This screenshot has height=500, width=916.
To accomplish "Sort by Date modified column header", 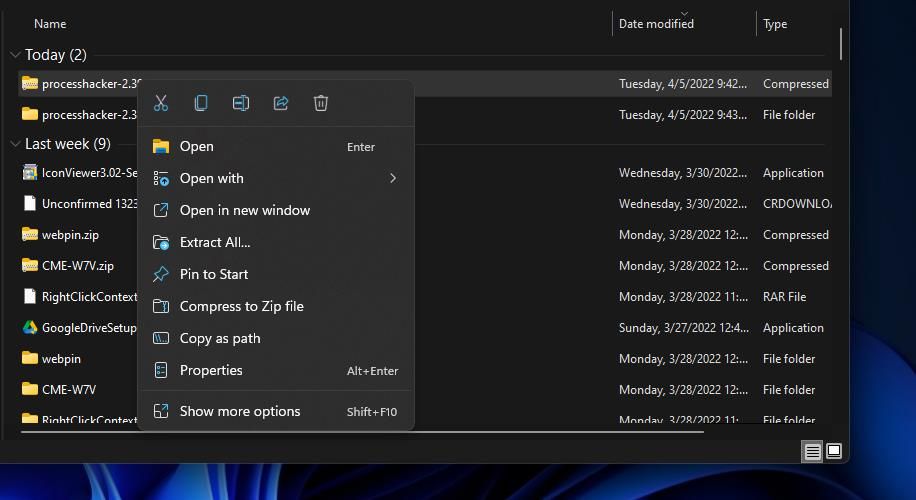I will (x=656, y=24).
